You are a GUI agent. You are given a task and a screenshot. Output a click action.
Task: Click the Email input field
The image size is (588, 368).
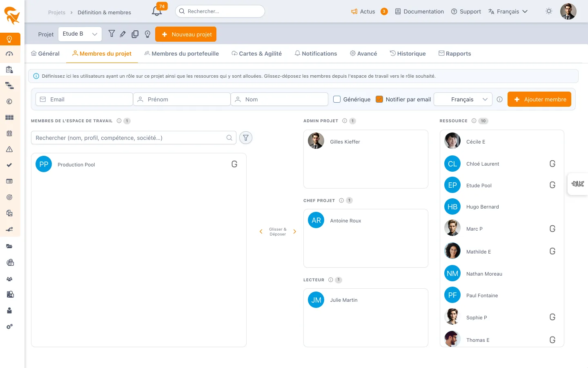[x=84, y=99]
